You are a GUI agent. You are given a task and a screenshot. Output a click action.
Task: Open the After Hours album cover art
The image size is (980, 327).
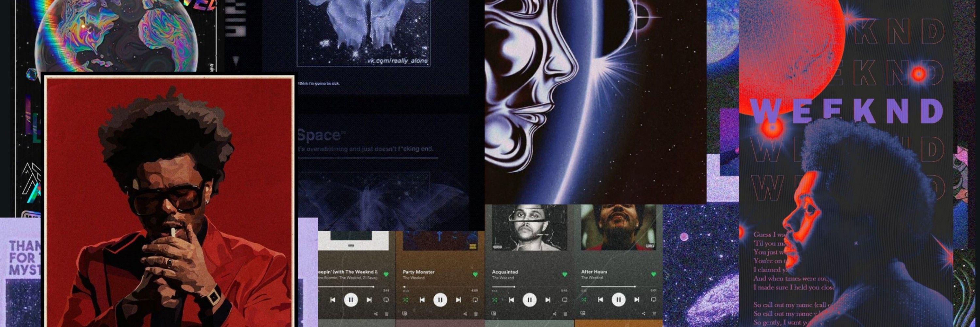pyautogui.click(x=619, y=228)
